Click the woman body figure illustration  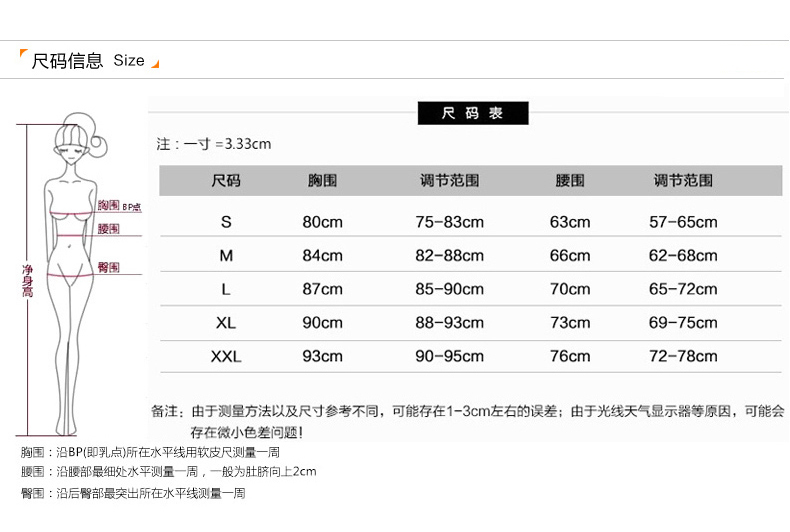pos(72,270)
